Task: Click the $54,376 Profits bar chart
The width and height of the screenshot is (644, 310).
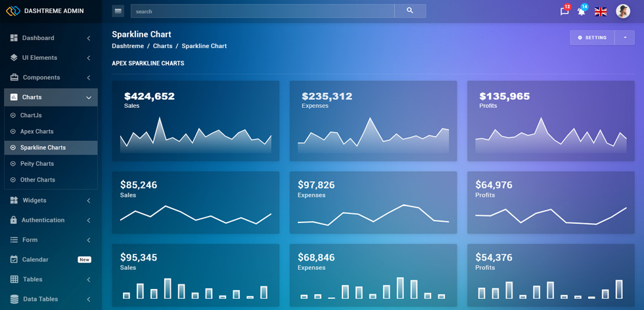Action: (x=551, y=289)
